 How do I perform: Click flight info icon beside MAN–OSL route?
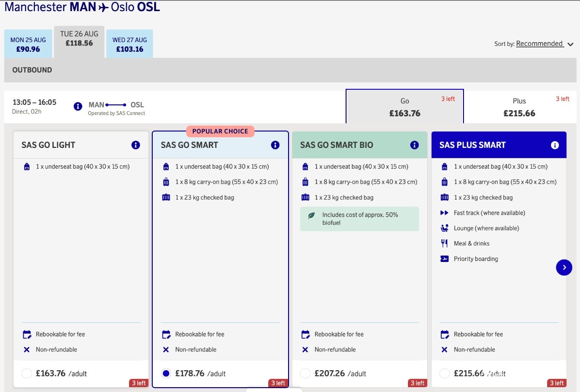pos(78,106)
